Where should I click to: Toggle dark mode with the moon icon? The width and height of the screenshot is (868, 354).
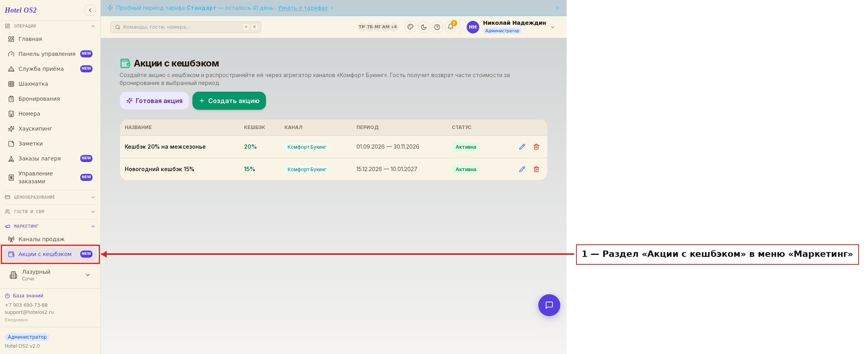424,27
